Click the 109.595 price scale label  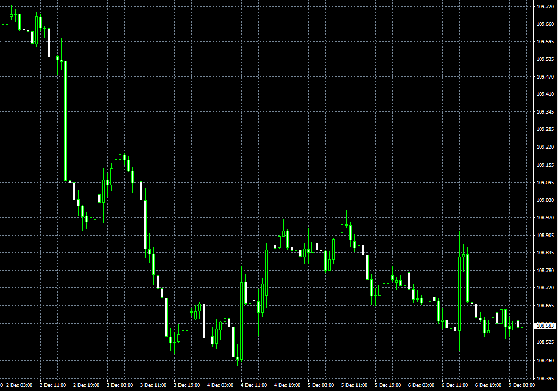click(x=545, y=42)
